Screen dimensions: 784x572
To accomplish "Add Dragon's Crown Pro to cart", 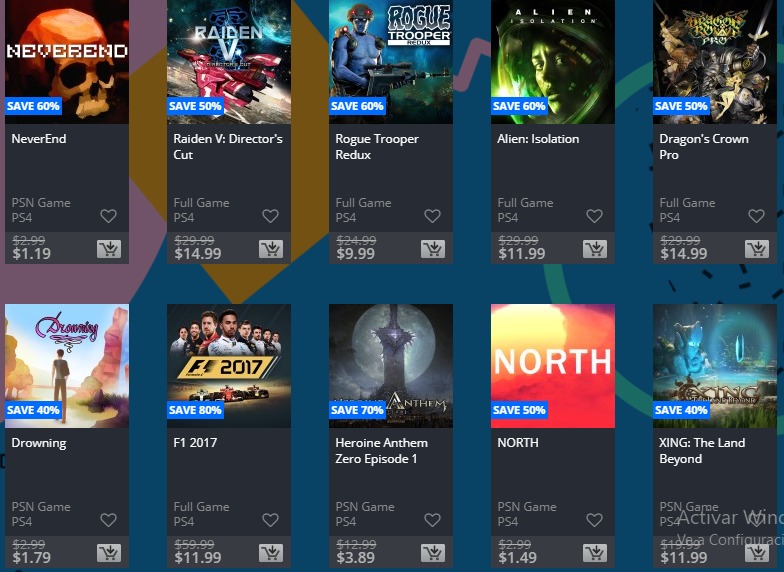I will (x=757, y=248).
